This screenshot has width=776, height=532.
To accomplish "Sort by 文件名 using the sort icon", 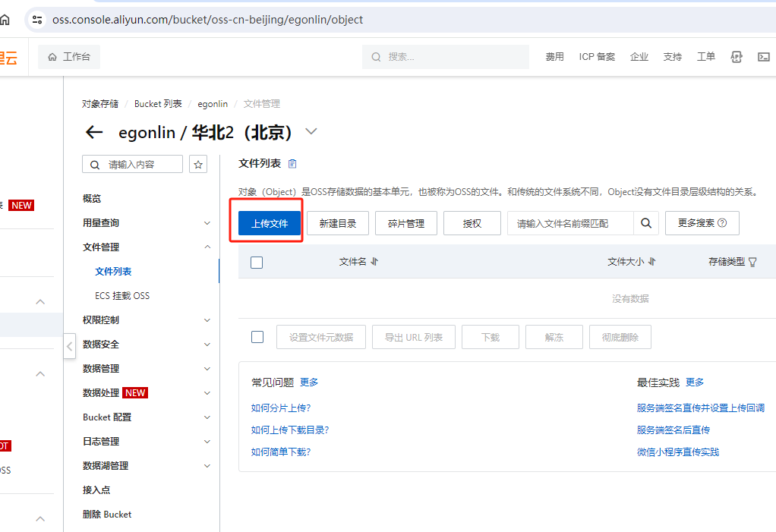I will [374, 262].
